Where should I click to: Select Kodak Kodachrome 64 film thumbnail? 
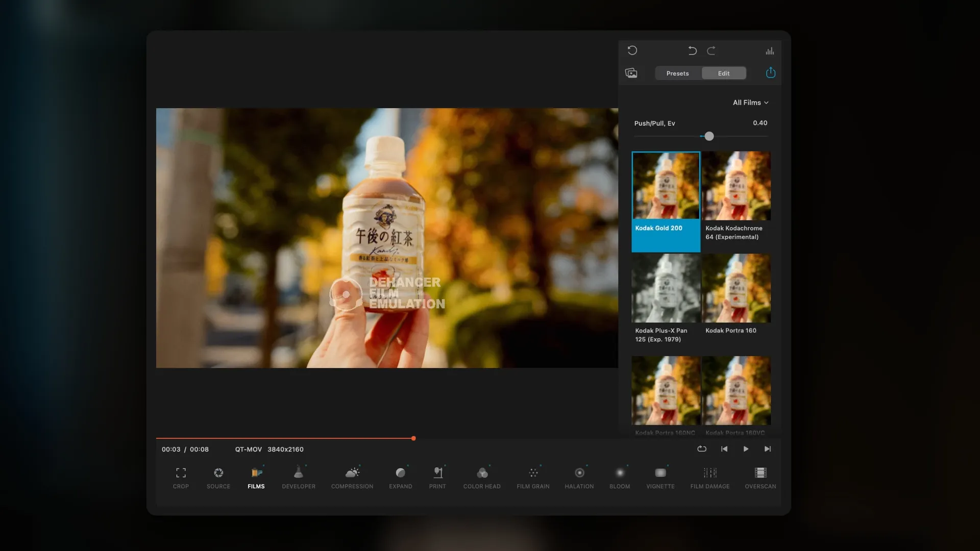[736, 186]
